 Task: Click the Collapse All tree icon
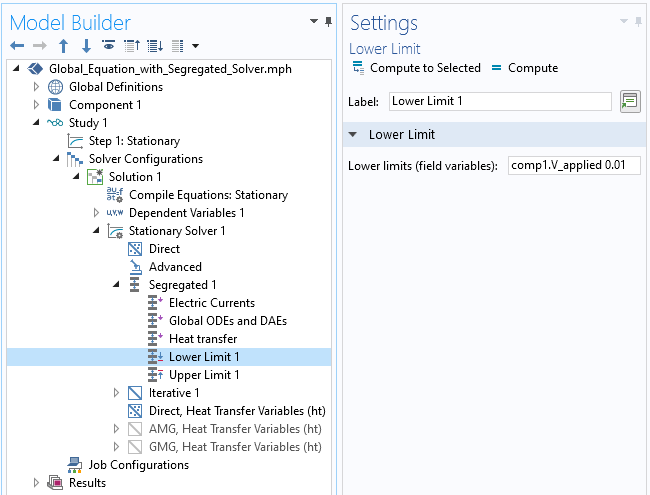(132, 46)
